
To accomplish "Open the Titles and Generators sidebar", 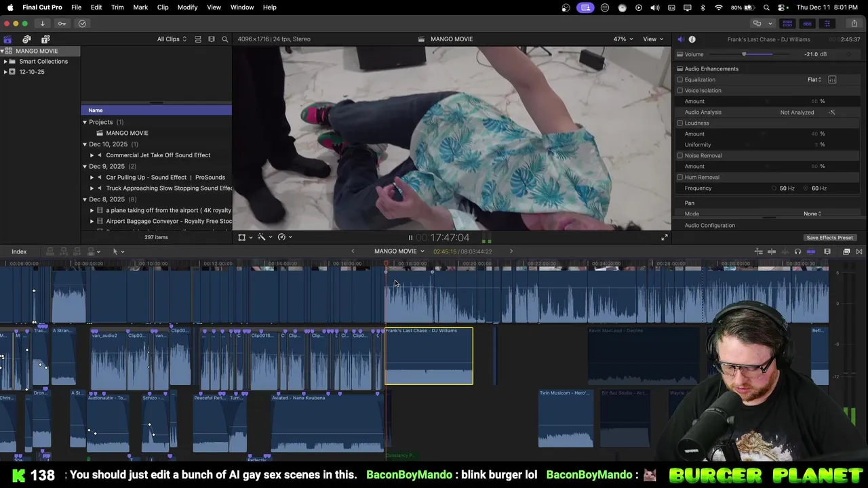I will tap(45, 39).
